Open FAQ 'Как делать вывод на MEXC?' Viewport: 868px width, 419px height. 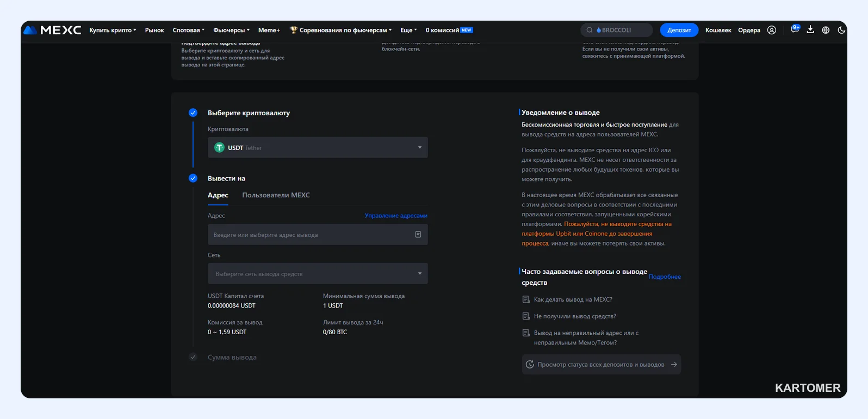(573, 299)
